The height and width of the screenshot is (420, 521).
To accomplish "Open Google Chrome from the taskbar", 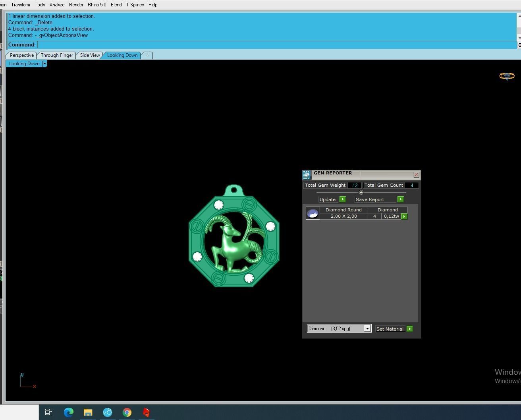I will pyautogui.click(x=127, y=412).
